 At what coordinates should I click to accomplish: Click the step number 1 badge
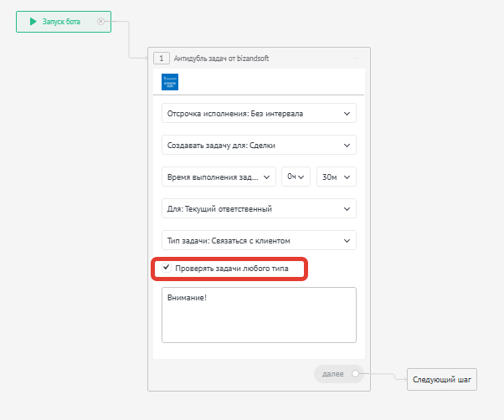coord(162,59)
